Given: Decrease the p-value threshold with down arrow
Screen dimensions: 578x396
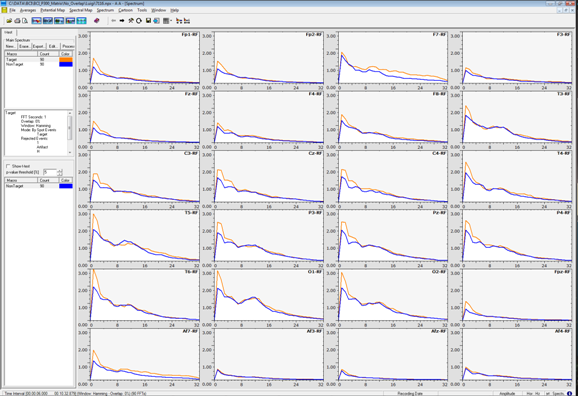Looking at the screenshot, I should coord(60,174).
